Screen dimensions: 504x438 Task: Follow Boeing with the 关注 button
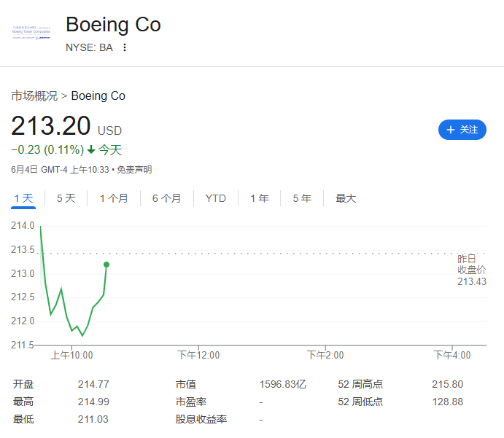[462, 130]
